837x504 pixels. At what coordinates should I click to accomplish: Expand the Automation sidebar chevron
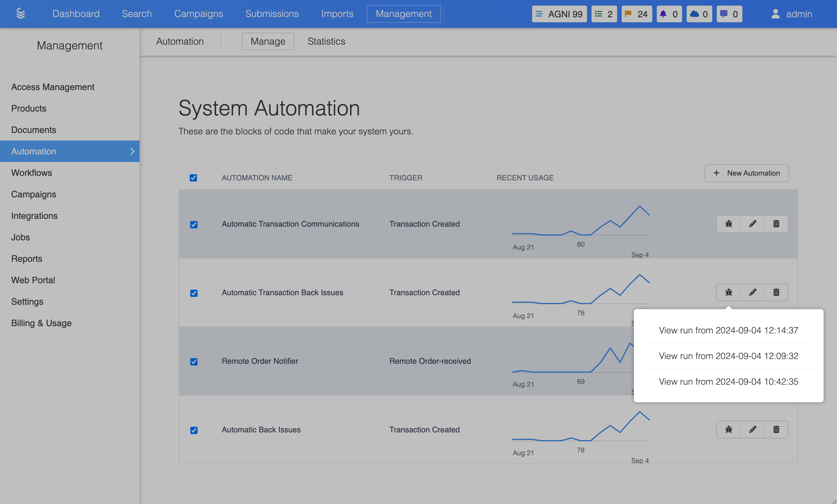[133, 151]
